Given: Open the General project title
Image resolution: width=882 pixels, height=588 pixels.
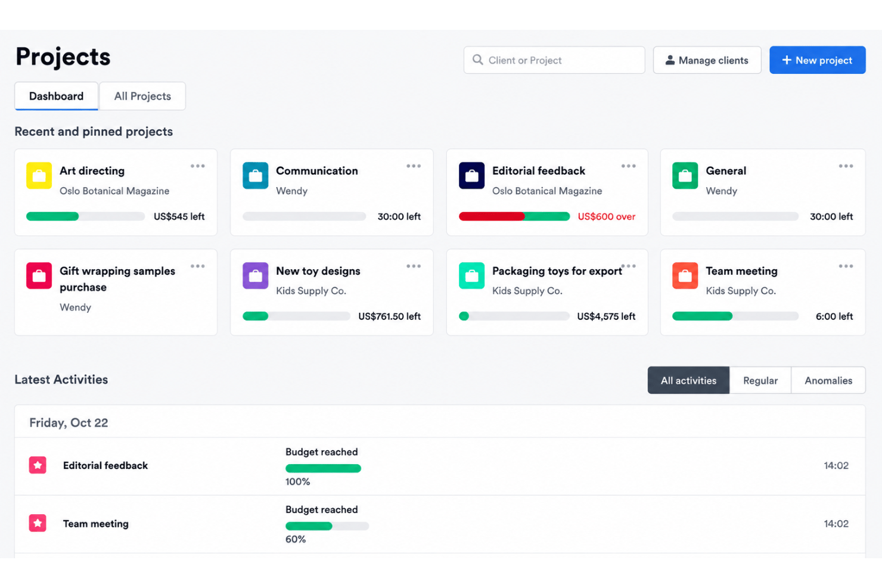Looking at the screenshot, I should [726, 171].
